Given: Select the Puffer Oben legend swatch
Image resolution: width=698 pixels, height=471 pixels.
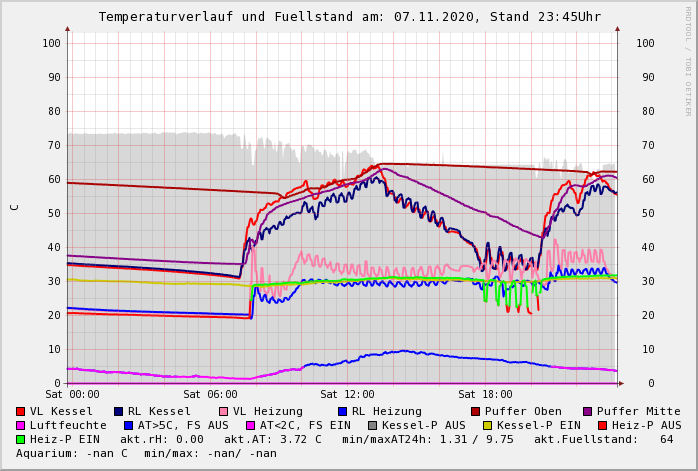Looking at the screenshot, I should (476, 411).
